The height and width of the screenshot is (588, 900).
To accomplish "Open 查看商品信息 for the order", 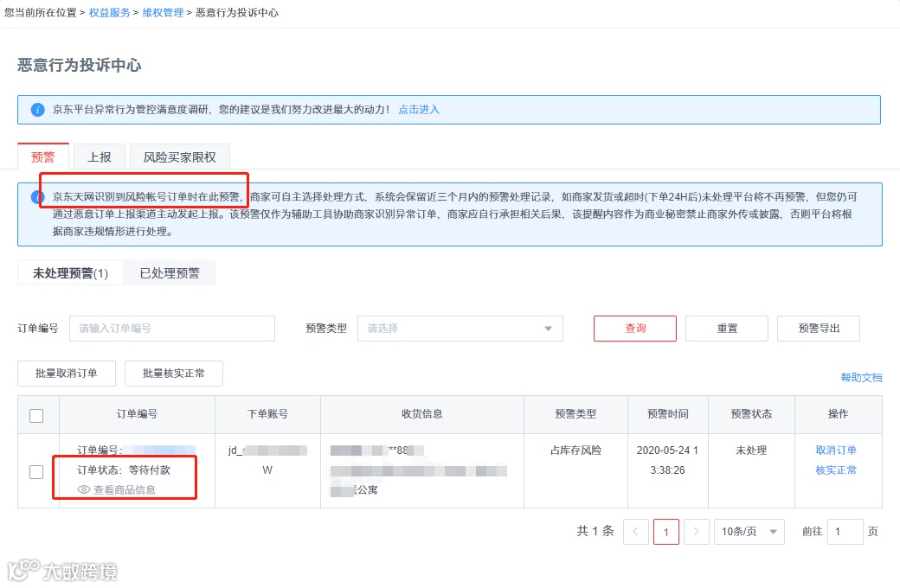I will point(125,490).
